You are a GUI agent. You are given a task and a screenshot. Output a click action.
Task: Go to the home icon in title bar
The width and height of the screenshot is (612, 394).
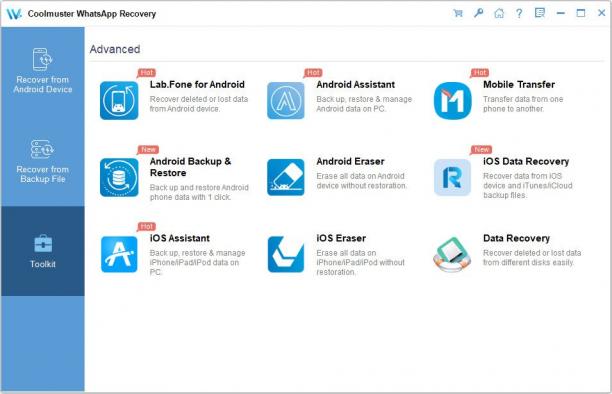tap(499, 13)
